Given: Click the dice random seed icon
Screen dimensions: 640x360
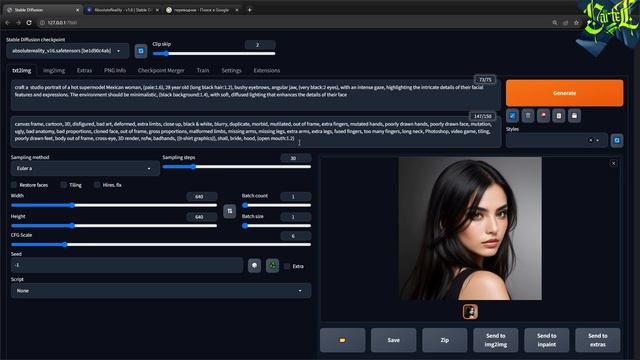Looking at the screenshot, I should (254, 266).
